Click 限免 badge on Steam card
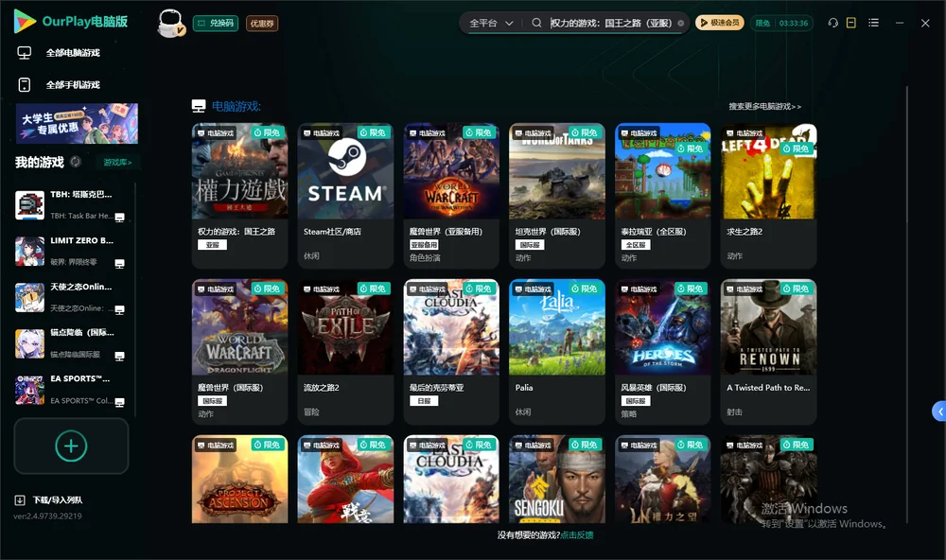The height and width of the screenshot is (560, 946). [x=374, y=132]
